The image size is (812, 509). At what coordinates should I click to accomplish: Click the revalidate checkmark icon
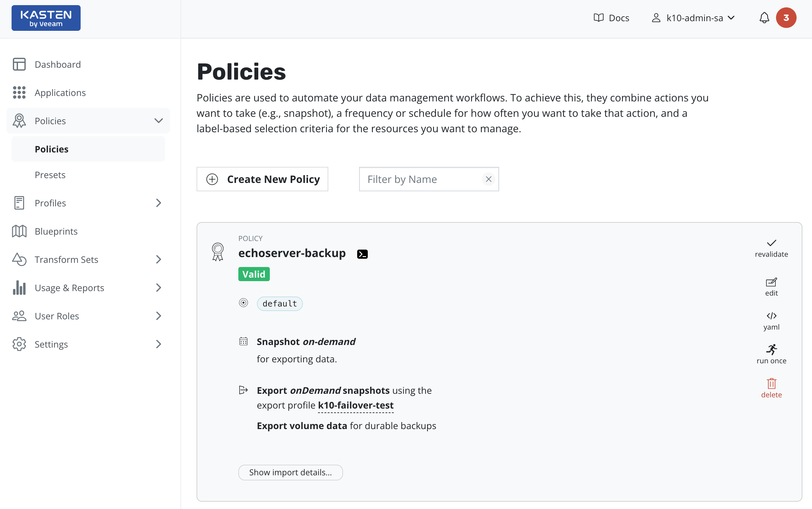(x=771, y=243)
